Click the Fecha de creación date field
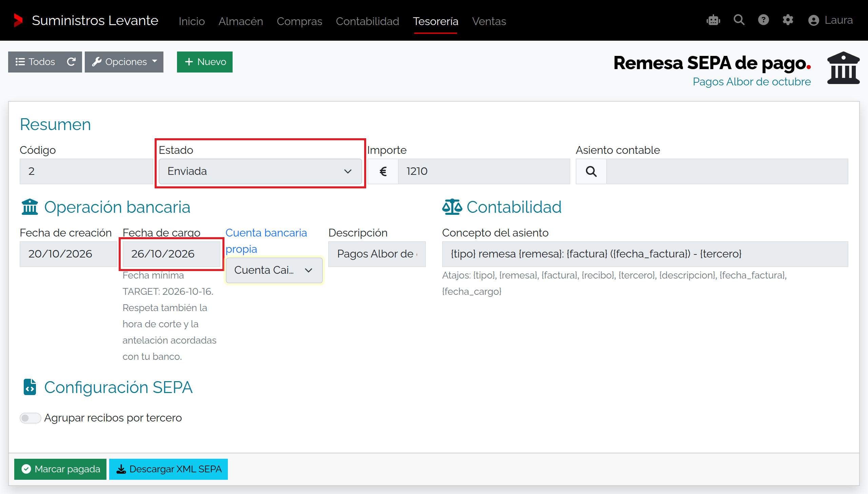This screenshot has height=494, width=868. coord(68,254)
